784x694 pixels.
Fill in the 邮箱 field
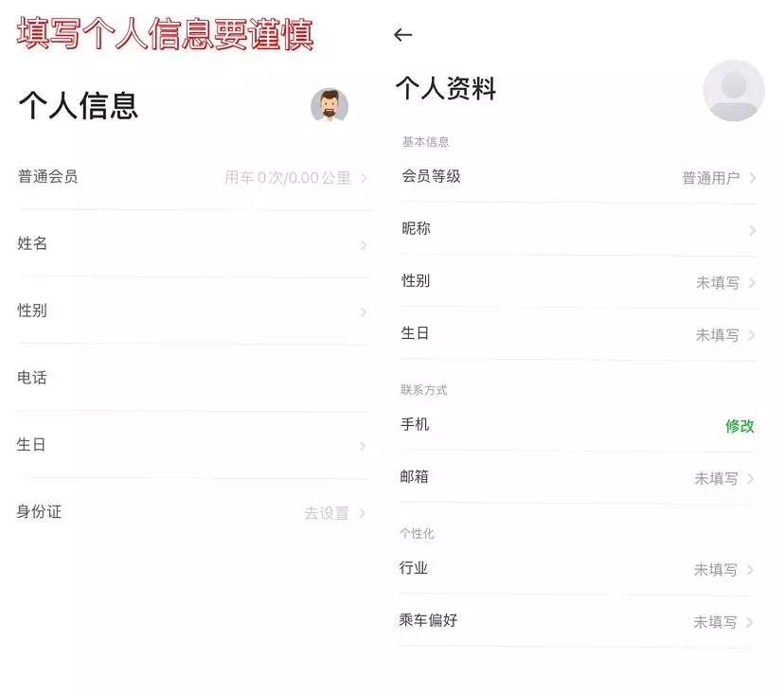[578, 478]
